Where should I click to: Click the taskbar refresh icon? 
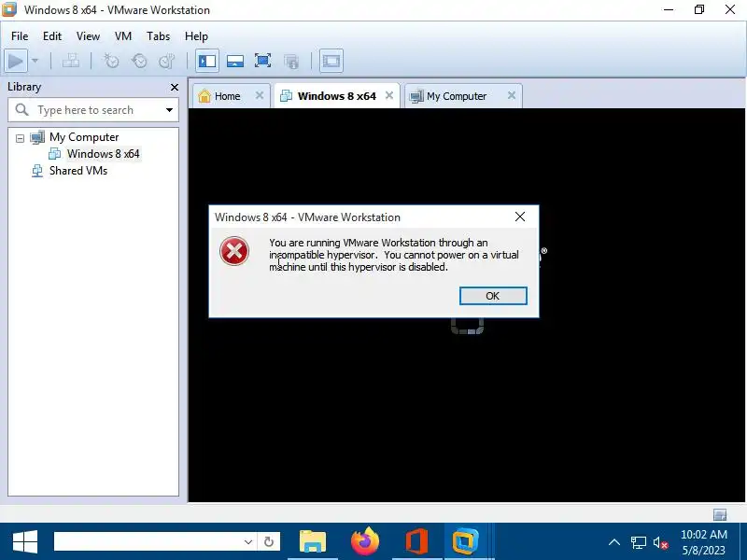click(269, 542)
